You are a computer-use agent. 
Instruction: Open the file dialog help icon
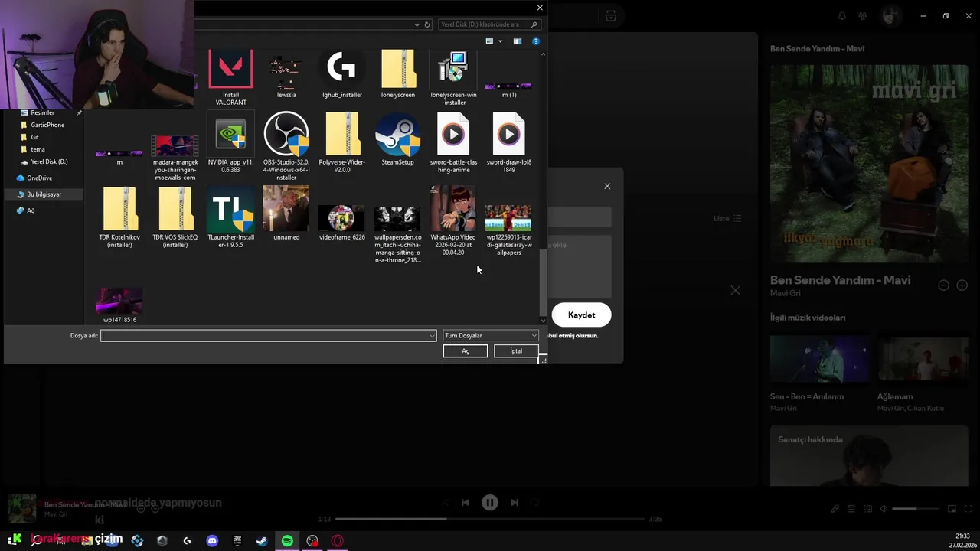coord(536,41)
